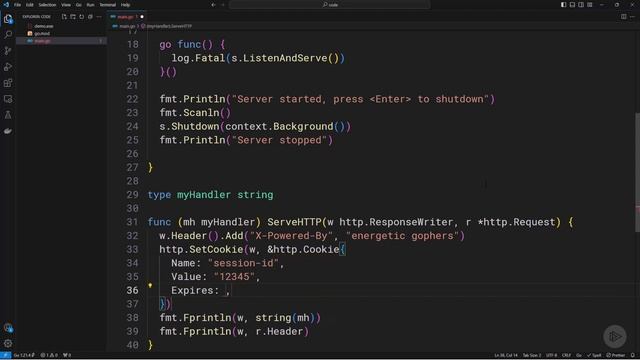Change the Go language mode
Screen dimensions: 640x360
[x=579, y=355]
